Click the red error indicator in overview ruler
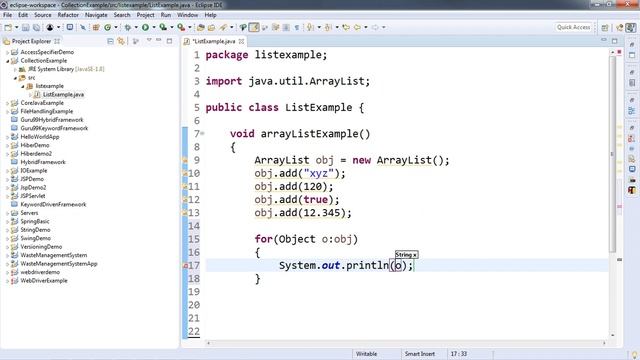640x360 pixels. [619, 52]
